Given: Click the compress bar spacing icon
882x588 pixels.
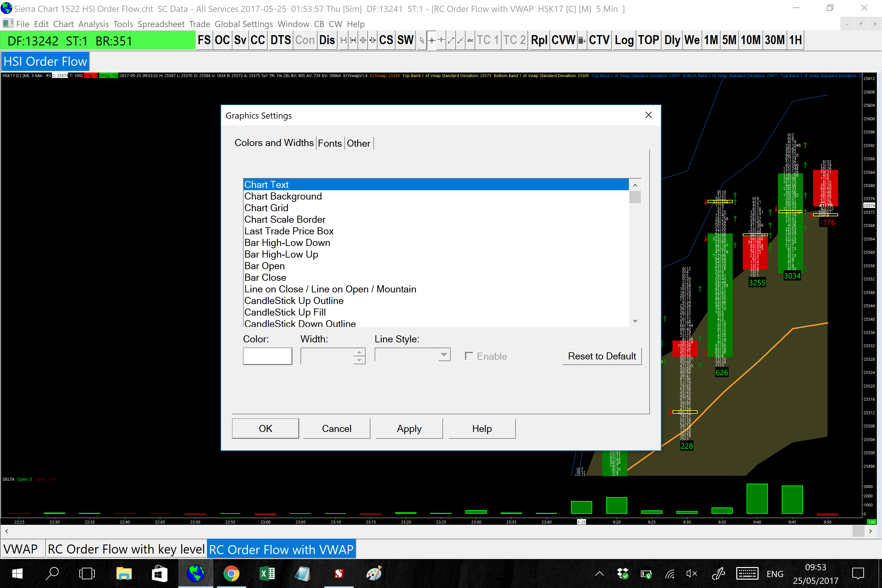Looking at the screenshot, I should click(x=363, y=40).
